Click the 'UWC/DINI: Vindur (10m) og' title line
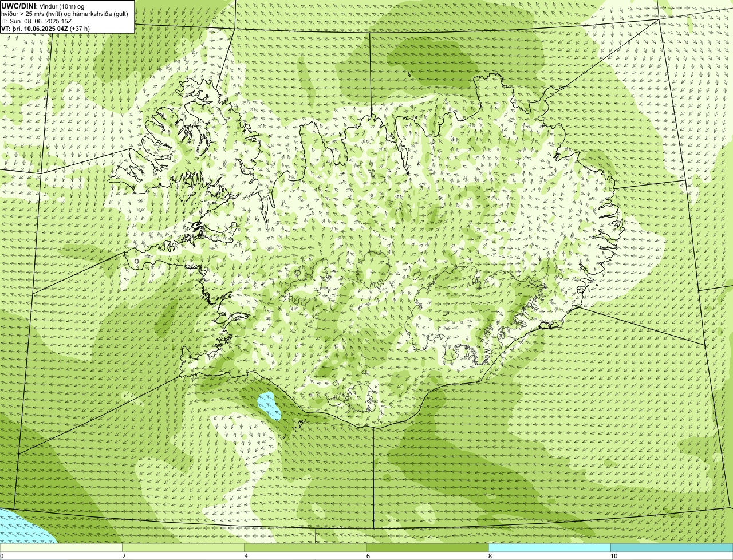 tap(43, 6)
